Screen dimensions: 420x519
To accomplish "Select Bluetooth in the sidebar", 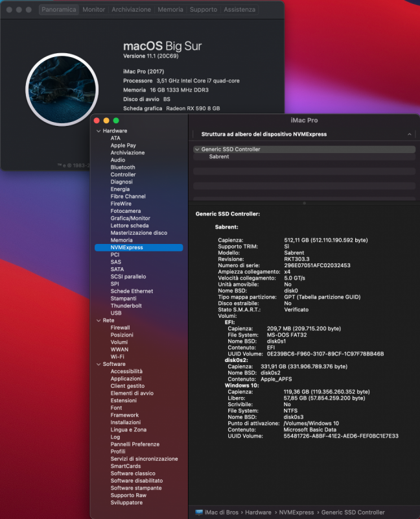I will coord(122,167).
